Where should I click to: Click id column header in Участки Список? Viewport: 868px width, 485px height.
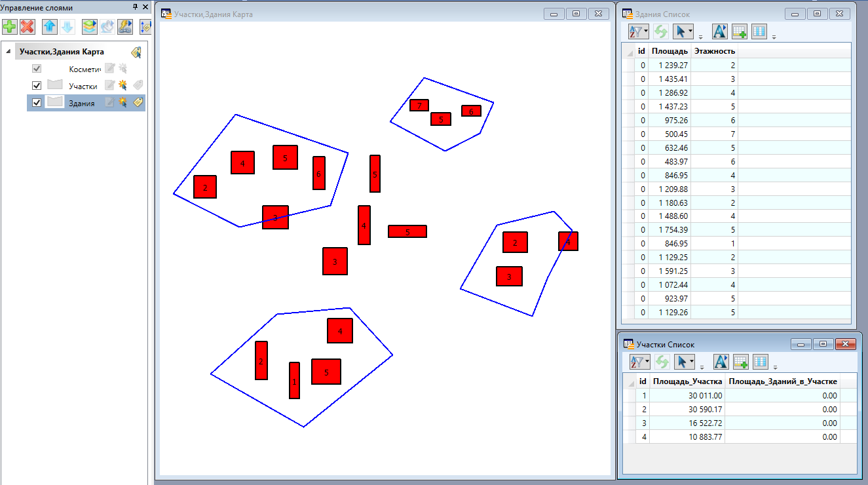coord(643,381)
